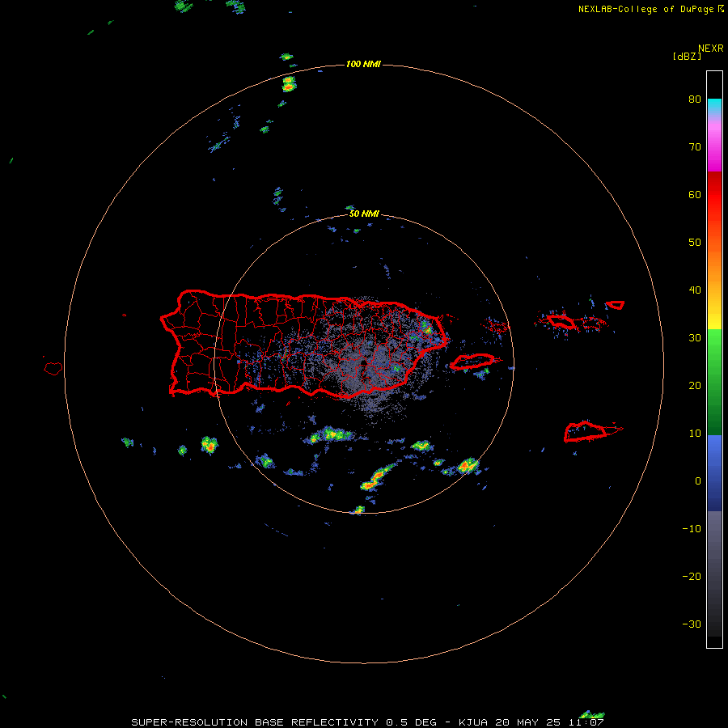Click the St. Croix island outline in the southeast
728x728 pixels.
586,431
